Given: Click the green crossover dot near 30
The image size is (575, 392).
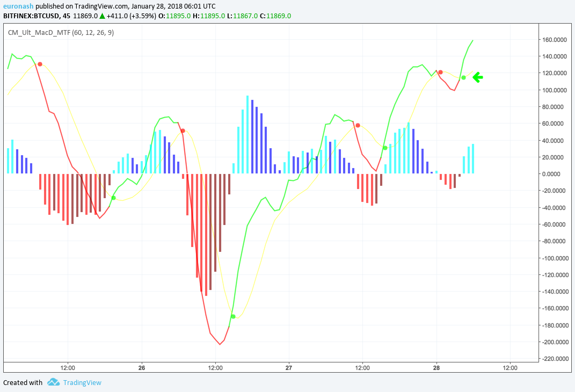Looking at the screenshot, I should point(385,148).
